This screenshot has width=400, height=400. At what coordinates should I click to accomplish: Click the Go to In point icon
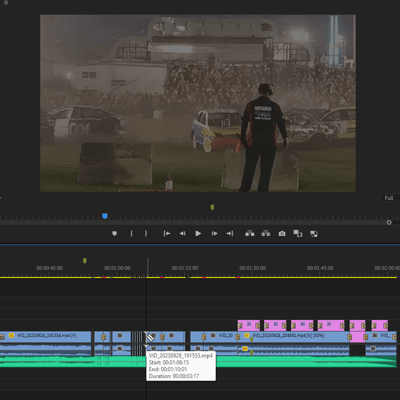coord(167,234)
